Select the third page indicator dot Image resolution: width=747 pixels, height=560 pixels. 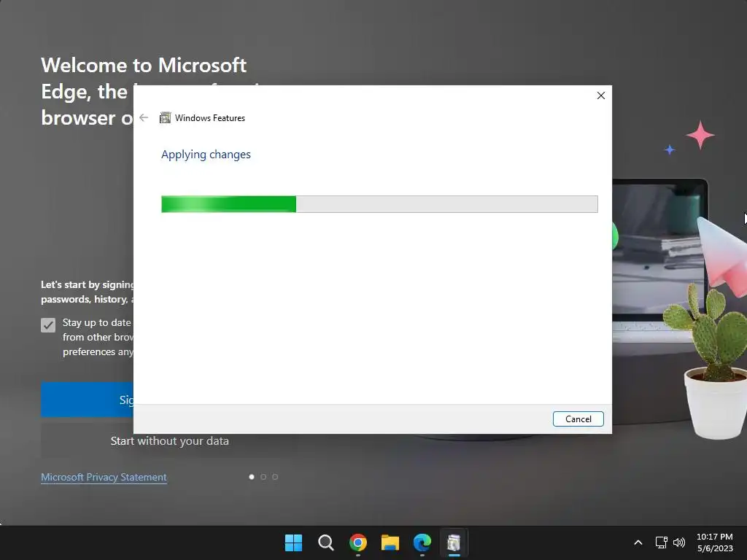coord(275,477)
